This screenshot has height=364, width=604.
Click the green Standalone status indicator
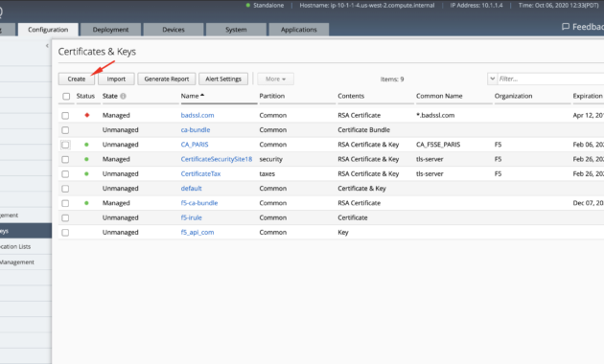(x=248, y=6)
